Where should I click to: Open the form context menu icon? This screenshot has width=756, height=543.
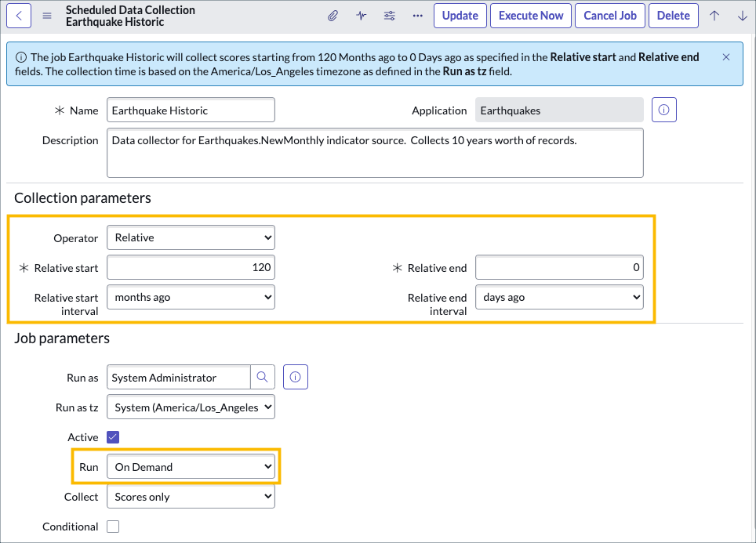pyautogui.click(x=47, y=14)
